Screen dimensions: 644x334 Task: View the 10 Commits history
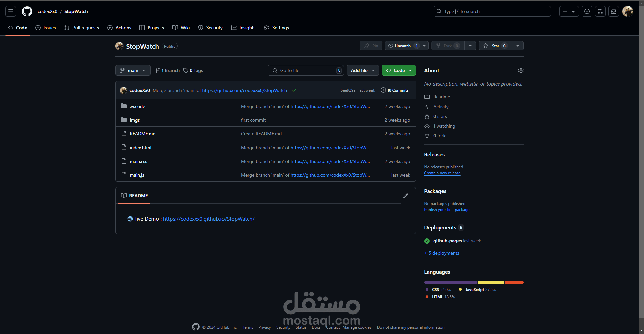pyautogui.click(x=395, y=90)
